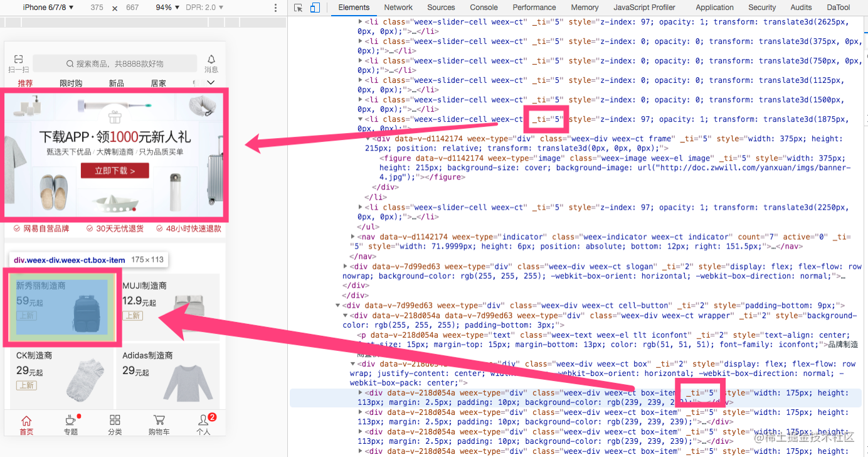This screenshot has width=868, height=457.
Task: Switch to the Elements tab
Action: pos(354,8)
